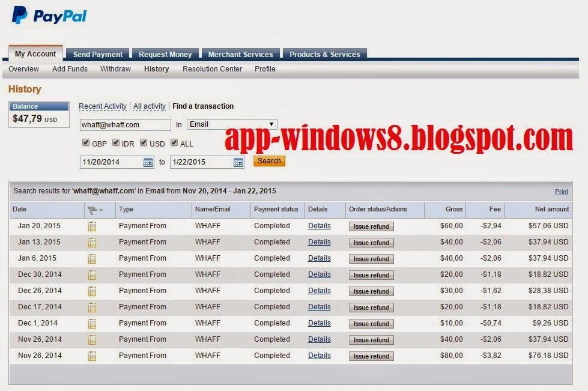Uncheck the USD currency checkbox

tap(144, 143)
